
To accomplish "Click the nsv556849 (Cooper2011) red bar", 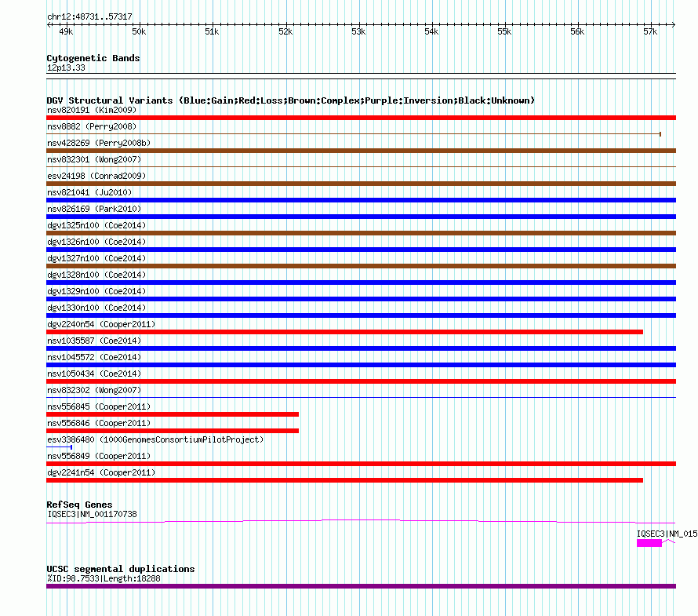I will (361, 464).
